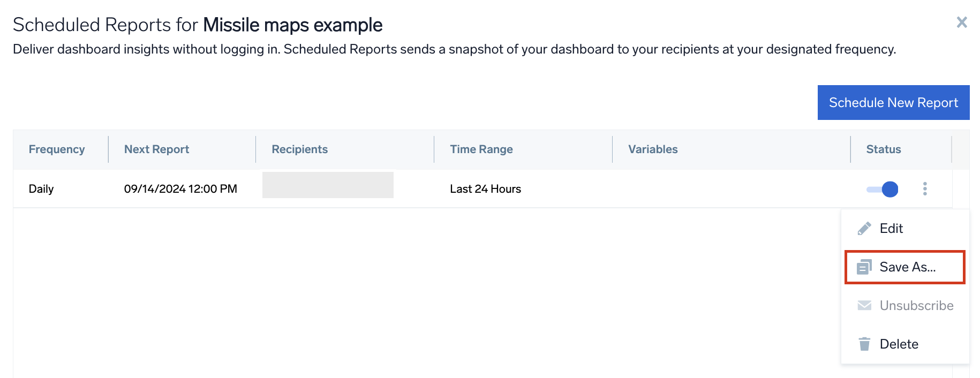Click the Next Report column header

coord(156,149)
